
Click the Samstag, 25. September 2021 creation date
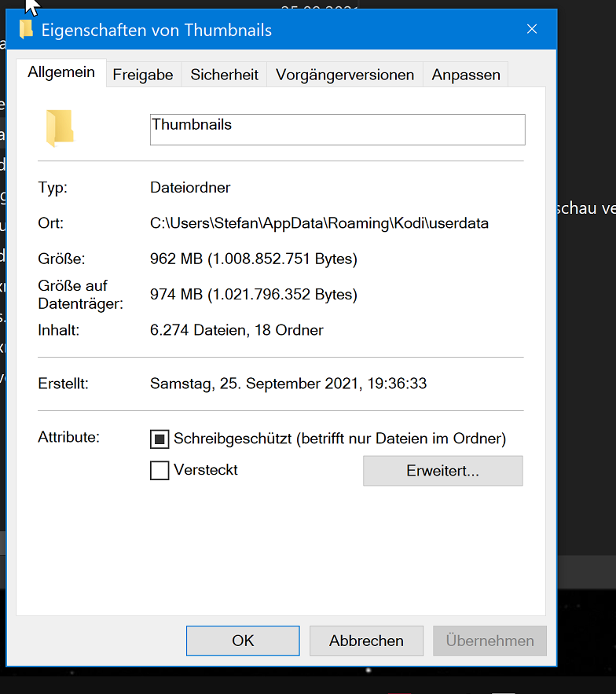point(288,384)
